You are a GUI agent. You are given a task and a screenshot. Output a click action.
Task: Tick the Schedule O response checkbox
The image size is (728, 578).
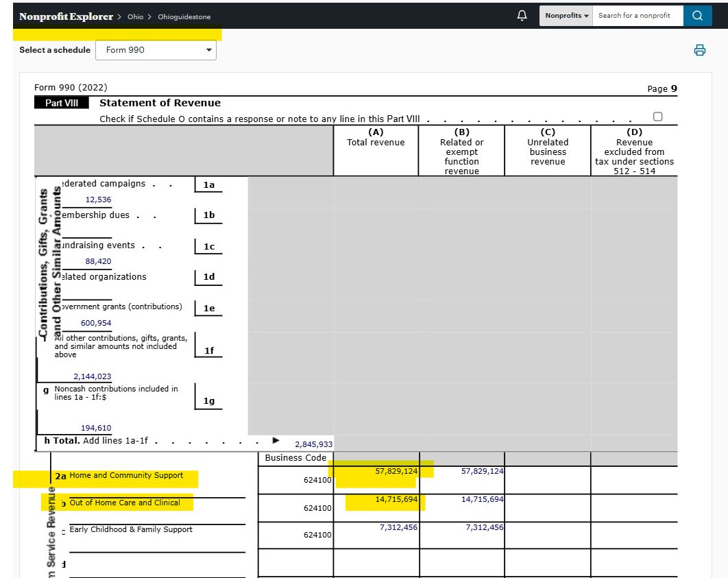(x=657, y=117)
